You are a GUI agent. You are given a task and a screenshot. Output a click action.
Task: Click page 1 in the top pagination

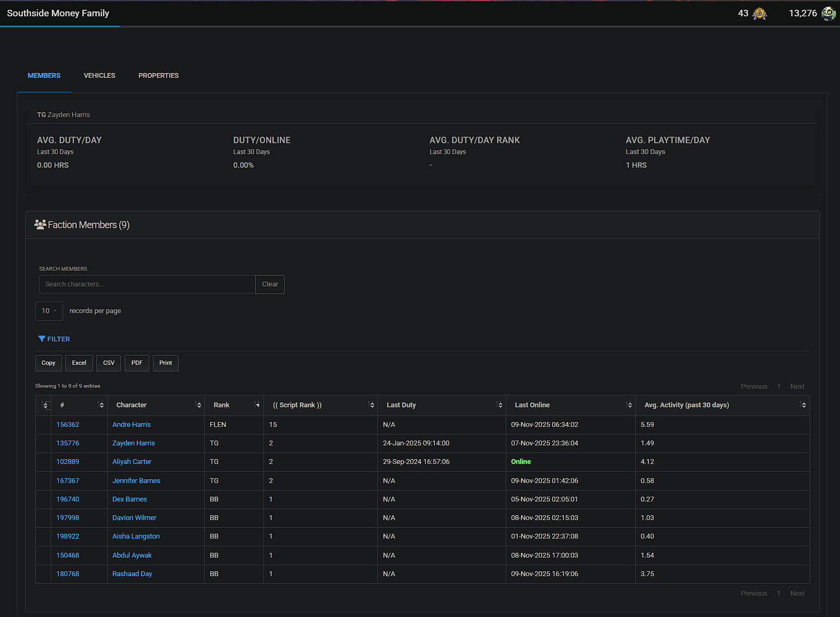click(779, 387)
